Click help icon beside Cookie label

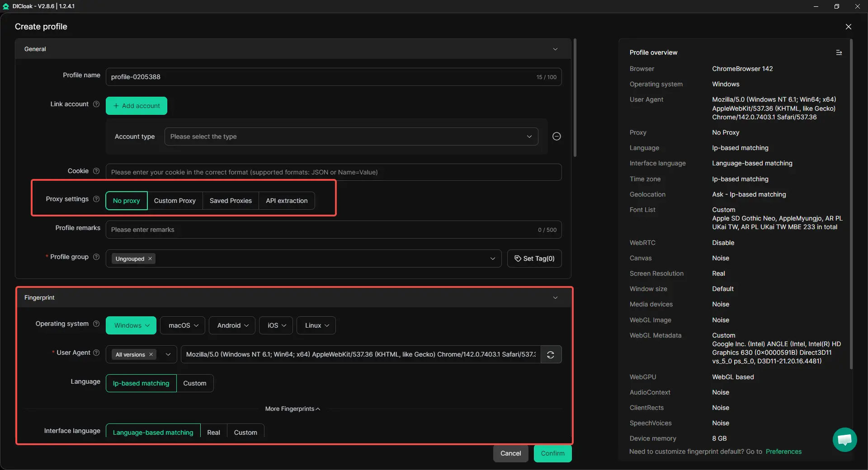pyautogui.click(x=96, y=171)
